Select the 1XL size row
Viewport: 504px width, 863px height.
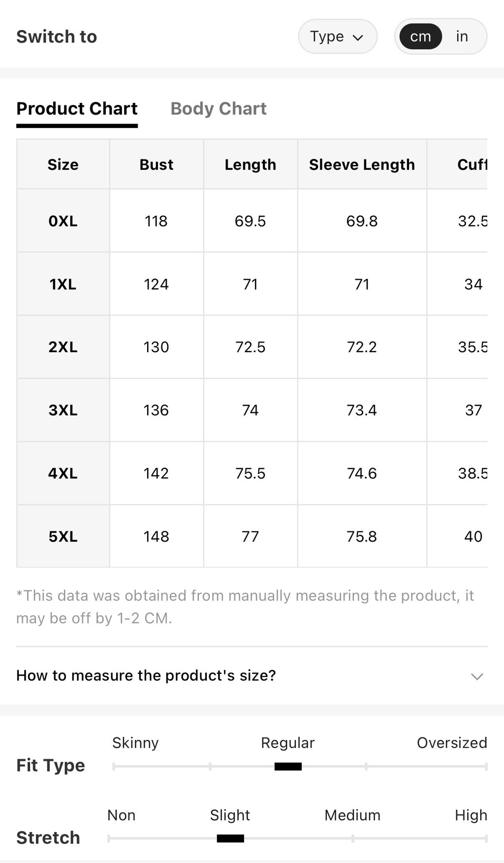[252, 284]
